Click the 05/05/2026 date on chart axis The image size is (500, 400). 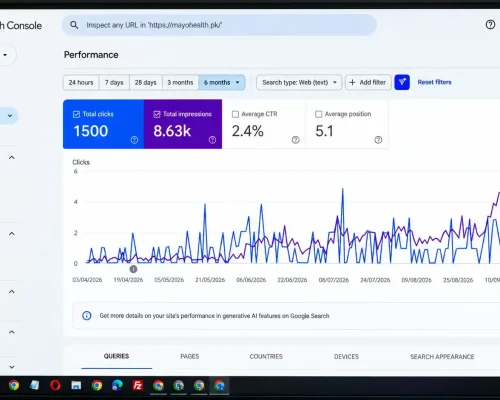(169, 280)
